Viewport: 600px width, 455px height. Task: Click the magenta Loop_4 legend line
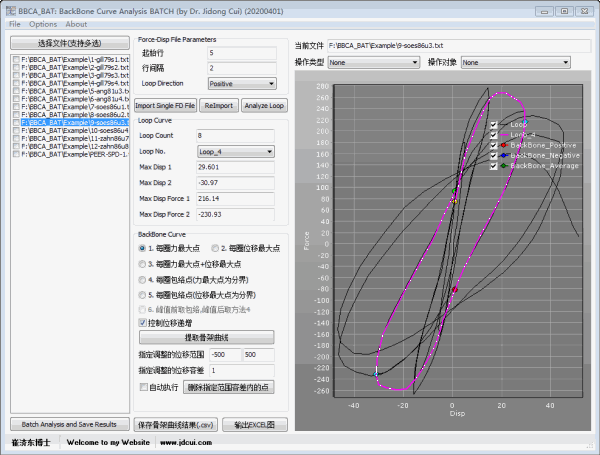point(504,135)
